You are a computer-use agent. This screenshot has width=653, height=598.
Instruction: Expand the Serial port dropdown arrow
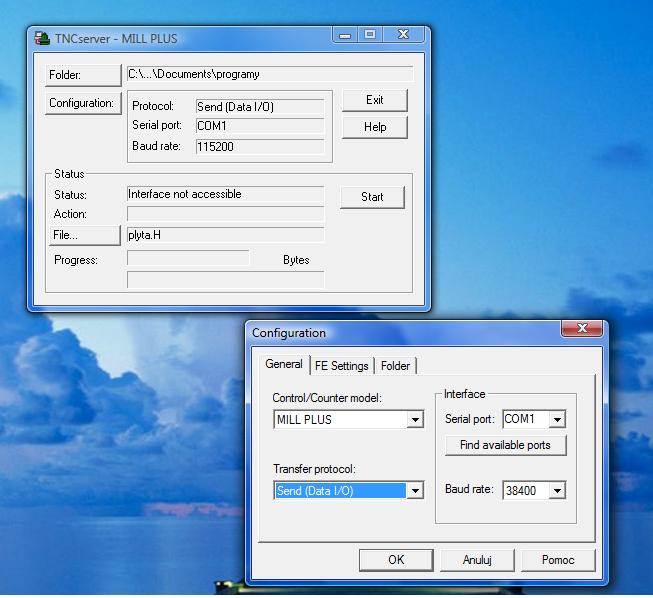pos(557,420)
